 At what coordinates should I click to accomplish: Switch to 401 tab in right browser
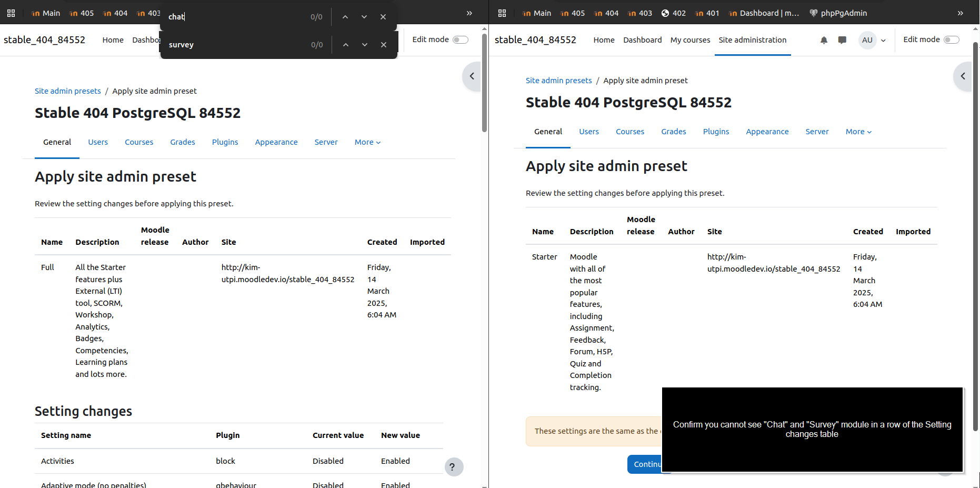coord(707,13)
